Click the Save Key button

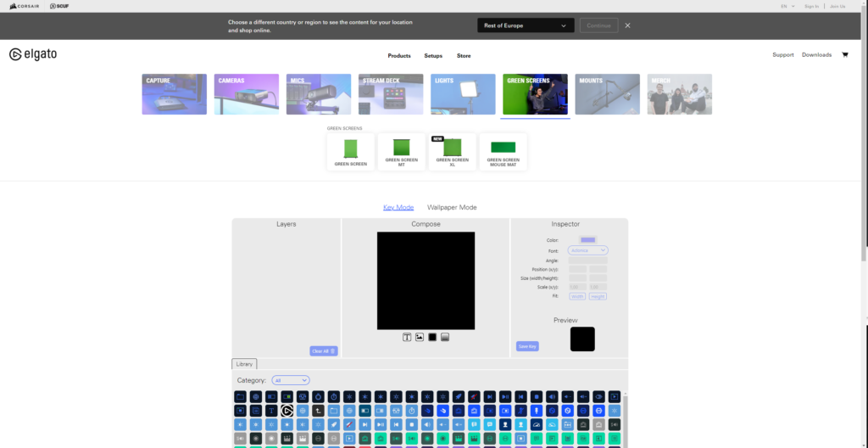pyautogui.click(x=527, y=346)
